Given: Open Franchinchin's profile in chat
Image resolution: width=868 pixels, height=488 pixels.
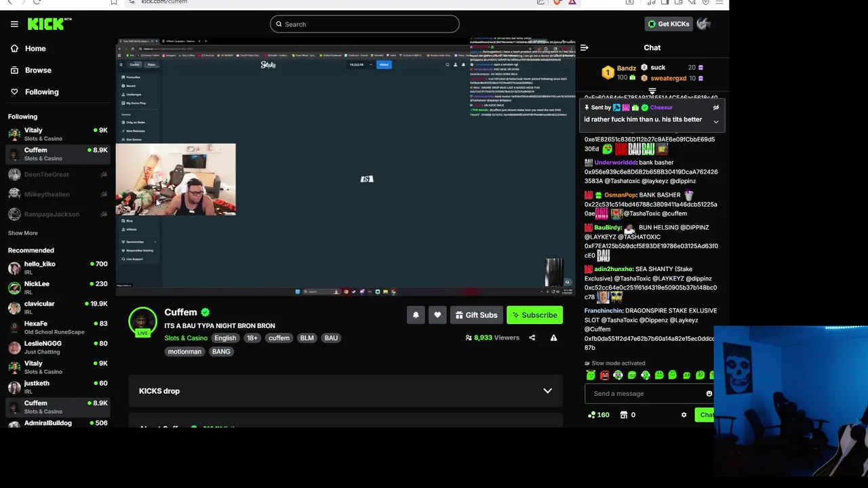Looking at the screenshot, I should (603, 311).
